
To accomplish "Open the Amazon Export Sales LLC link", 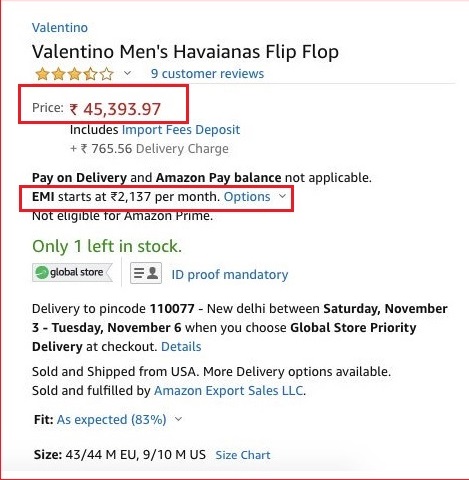I will pyautogui.click(x=228, y=390).
